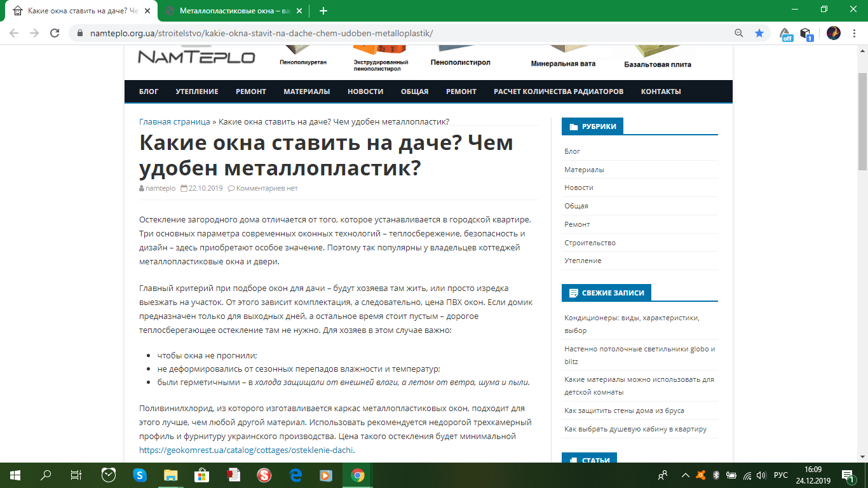
Task: Open Microsoft Store from the taskbar
Action: (201, 475)
